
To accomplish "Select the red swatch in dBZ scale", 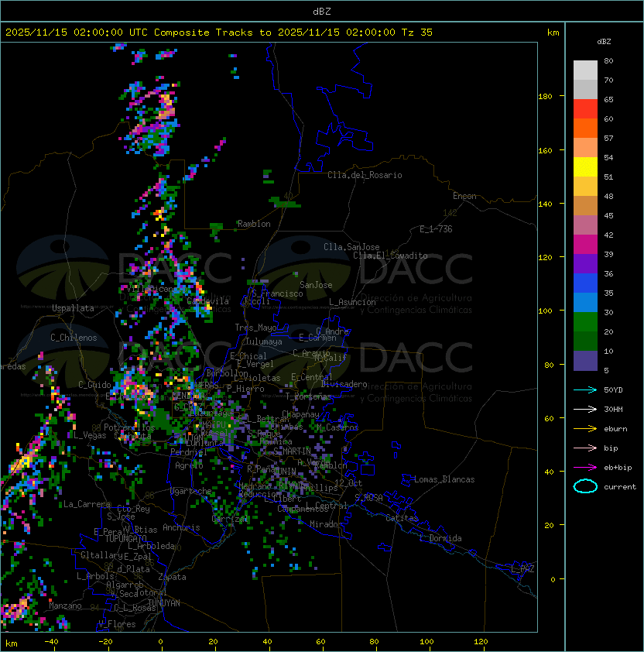I will [x=585, y=108].
